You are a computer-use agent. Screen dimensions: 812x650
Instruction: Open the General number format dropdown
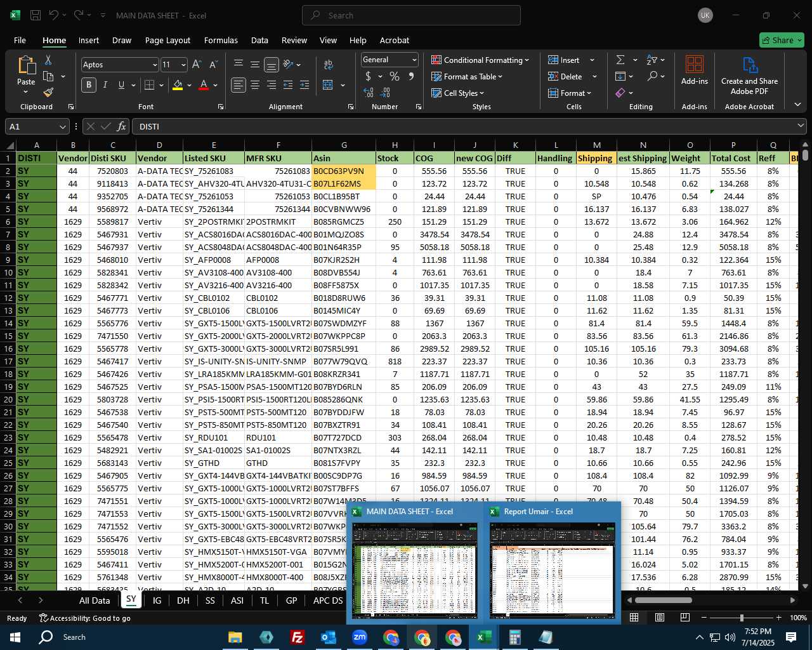(x=414, y=60)
